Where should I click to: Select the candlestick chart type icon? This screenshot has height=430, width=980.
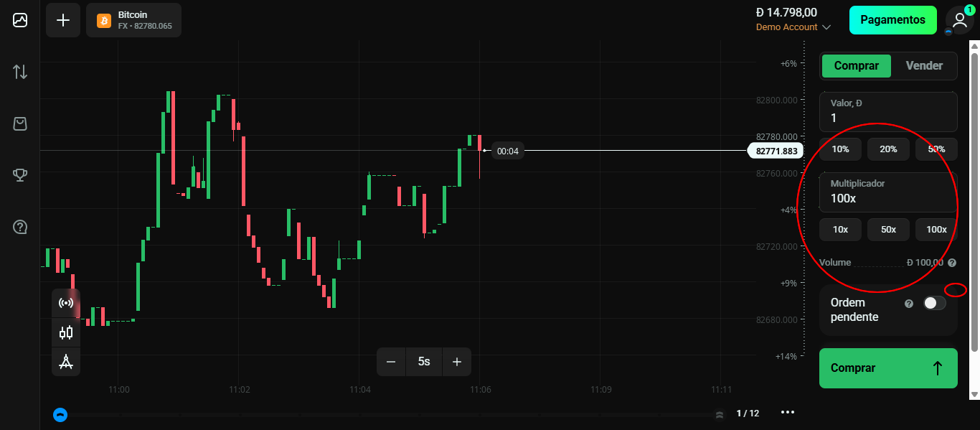click(x=65, y=332)
